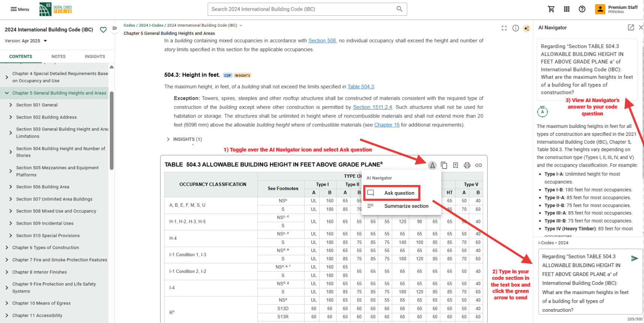This screenshot has width=644, height=323.
Task: Click the search 2024 IBC field
Action: coord(302,9)
